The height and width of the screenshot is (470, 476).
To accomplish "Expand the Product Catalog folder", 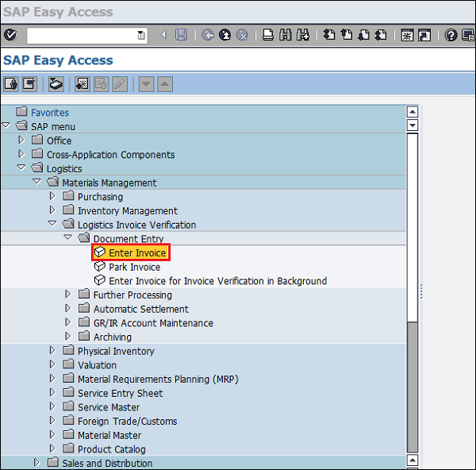I will click(52, 449).
